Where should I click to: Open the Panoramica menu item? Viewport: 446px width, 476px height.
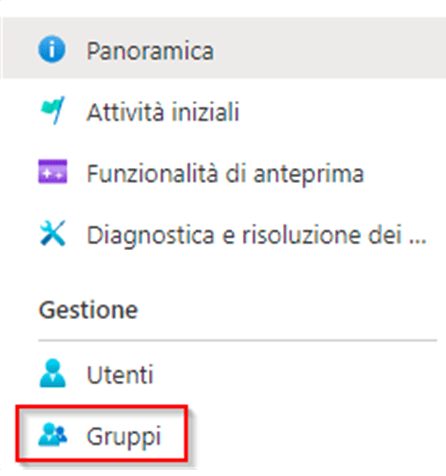pos(150,51)
